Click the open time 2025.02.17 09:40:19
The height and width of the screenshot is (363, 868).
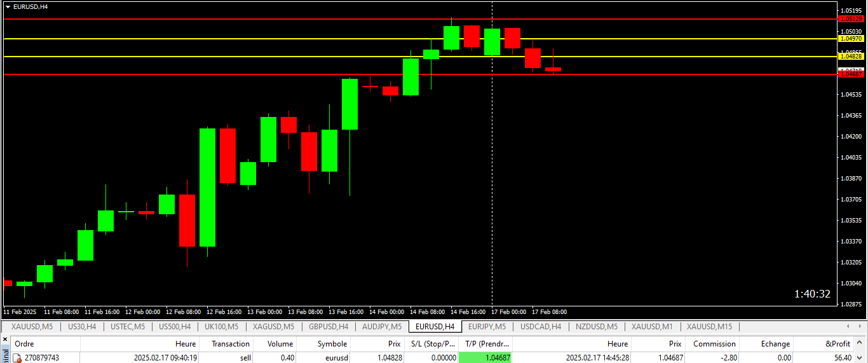click(x=165, y=358)
